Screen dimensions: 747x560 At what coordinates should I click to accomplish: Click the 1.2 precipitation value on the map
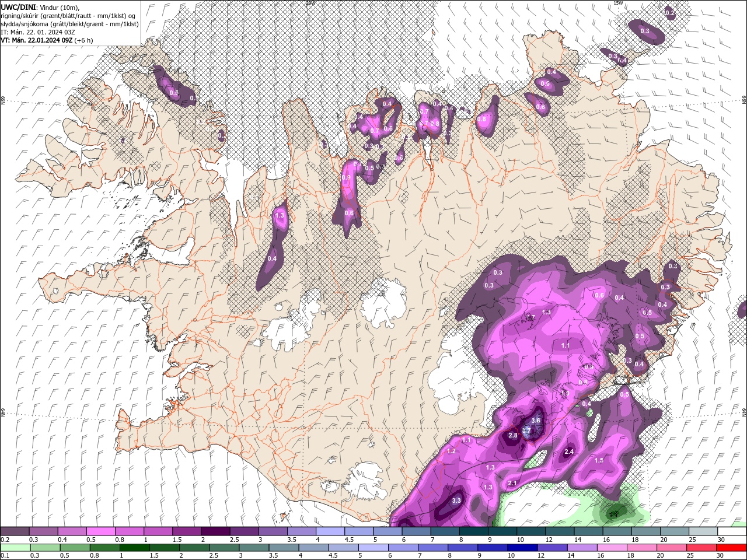click(451, 451)
